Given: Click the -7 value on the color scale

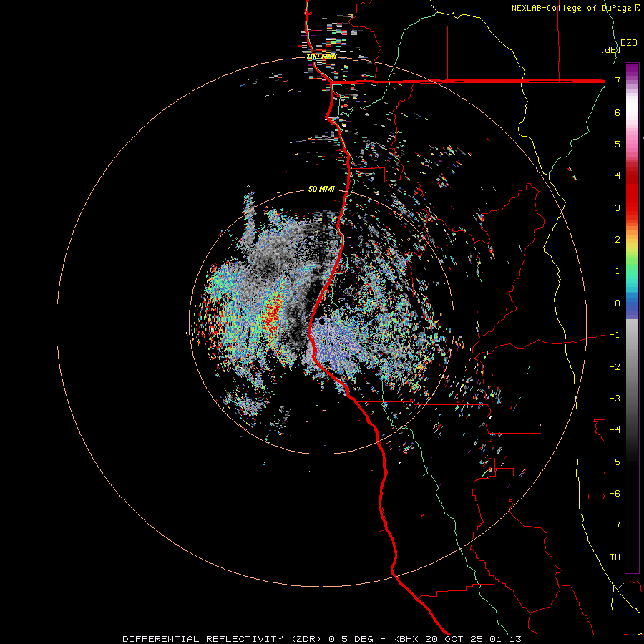Looking at the screenshot, I should coord(615,525).
